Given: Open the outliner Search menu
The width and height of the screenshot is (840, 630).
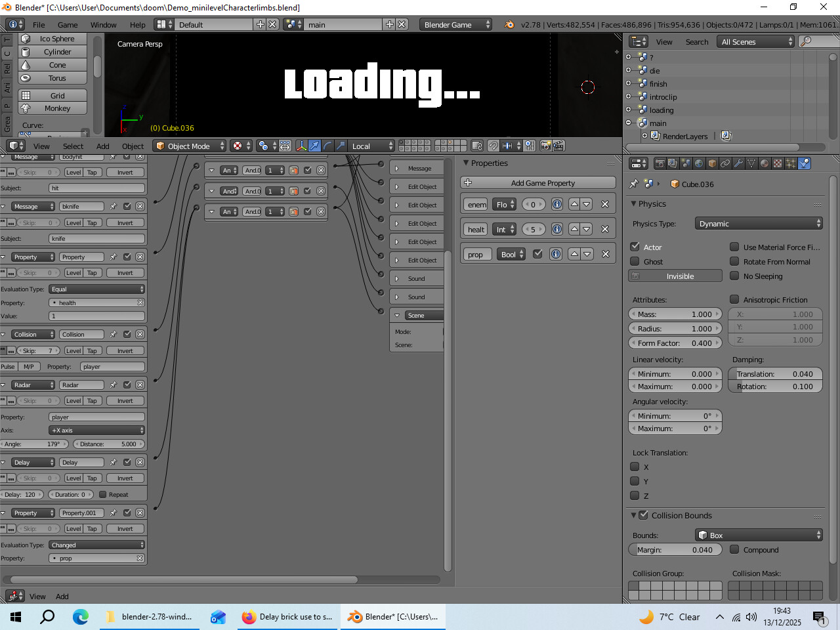Looking at the screenshot, I should [x=697, y=42].
